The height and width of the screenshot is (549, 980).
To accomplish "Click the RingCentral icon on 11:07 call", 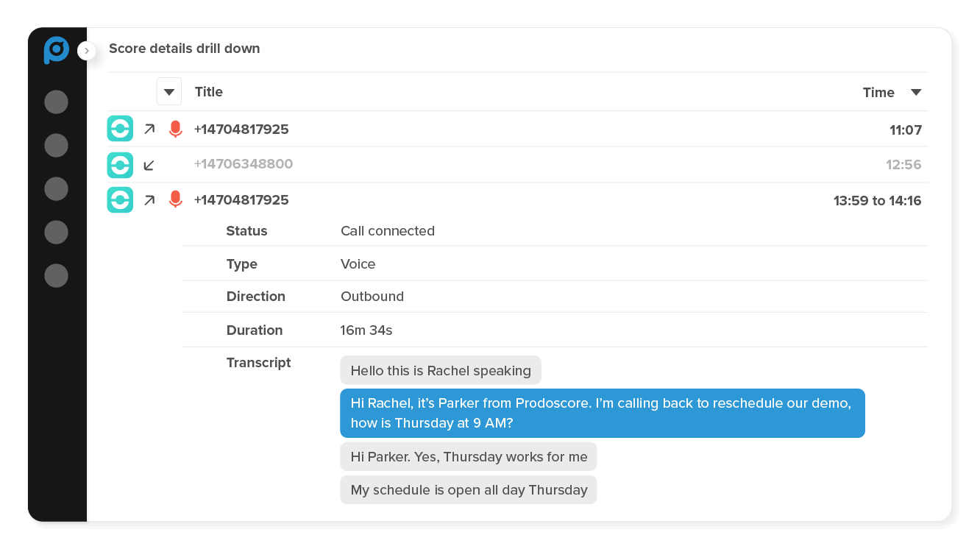I will (120, 129).
